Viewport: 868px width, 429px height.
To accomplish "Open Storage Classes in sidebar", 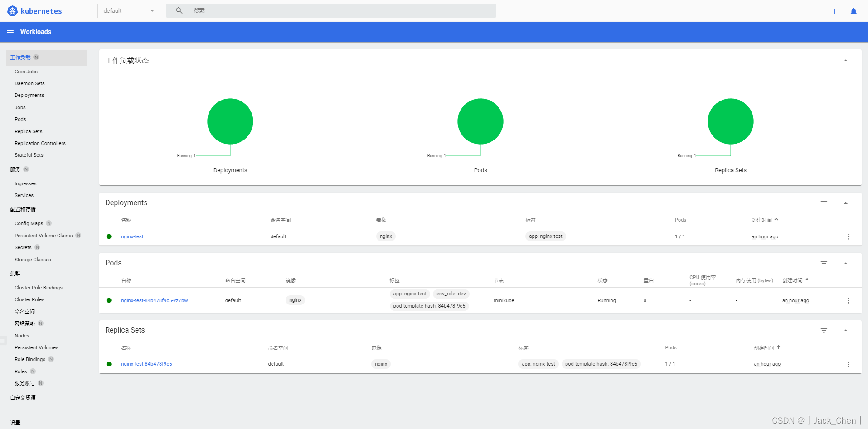I will pyautogui.click(x=33, y=260).
